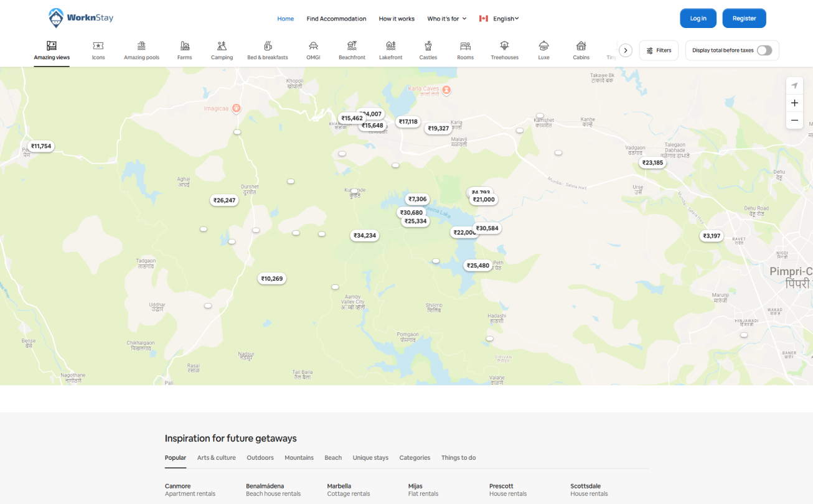The image size is (813, 504).
Task: Click the map locate-me arrow icon
Action: 794,86
